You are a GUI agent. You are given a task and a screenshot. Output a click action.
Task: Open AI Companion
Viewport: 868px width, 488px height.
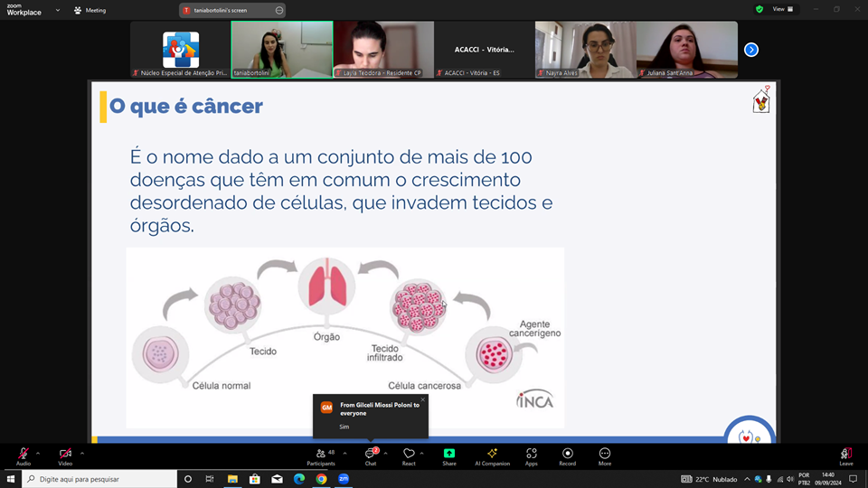tap(492, 455)
